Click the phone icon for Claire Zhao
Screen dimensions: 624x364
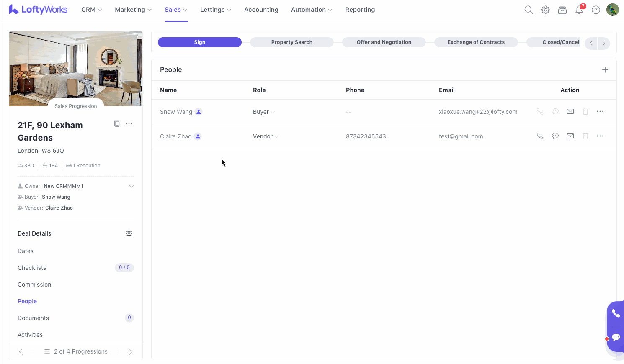pos(540,136)
